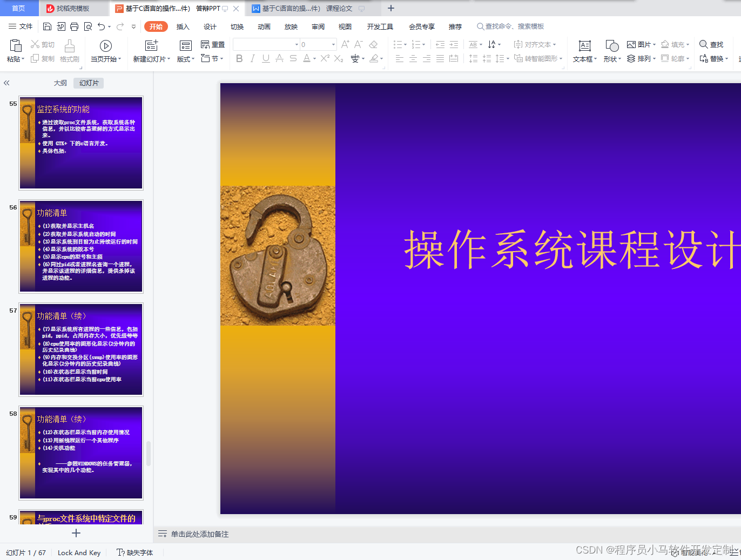The width and height of the screenshot is (741, 560).
Task: Activate the Format Painter (格式刷)
Action: point(69,51)
